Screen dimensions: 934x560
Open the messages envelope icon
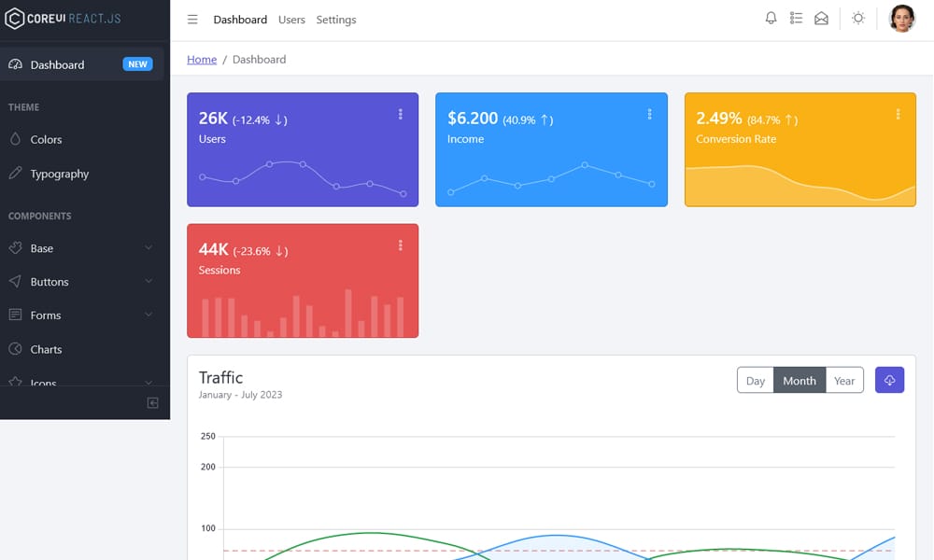tap(821, 18)
